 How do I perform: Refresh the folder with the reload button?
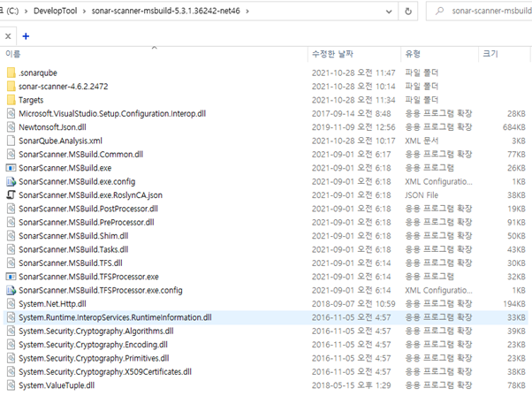pos(408,11)
